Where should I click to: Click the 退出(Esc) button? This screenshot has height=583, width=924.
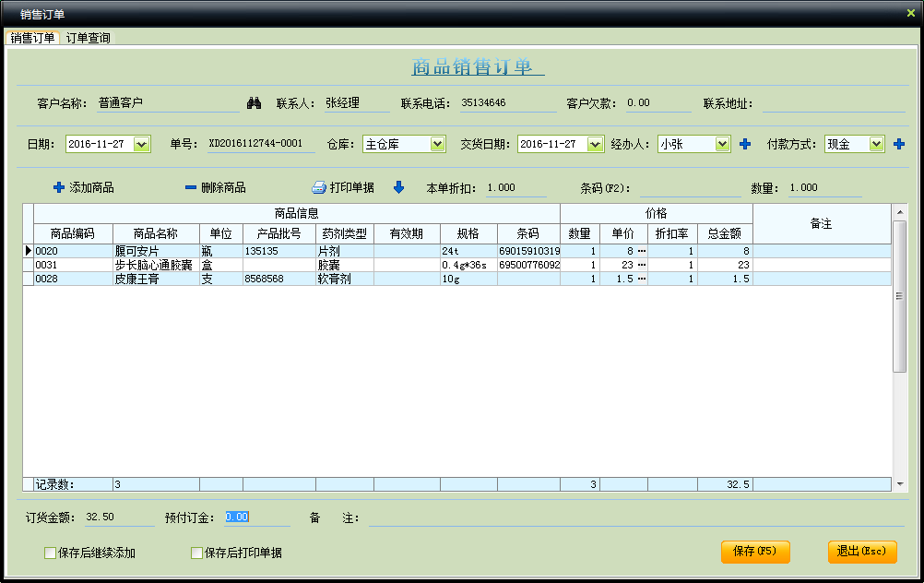point(861,552)
